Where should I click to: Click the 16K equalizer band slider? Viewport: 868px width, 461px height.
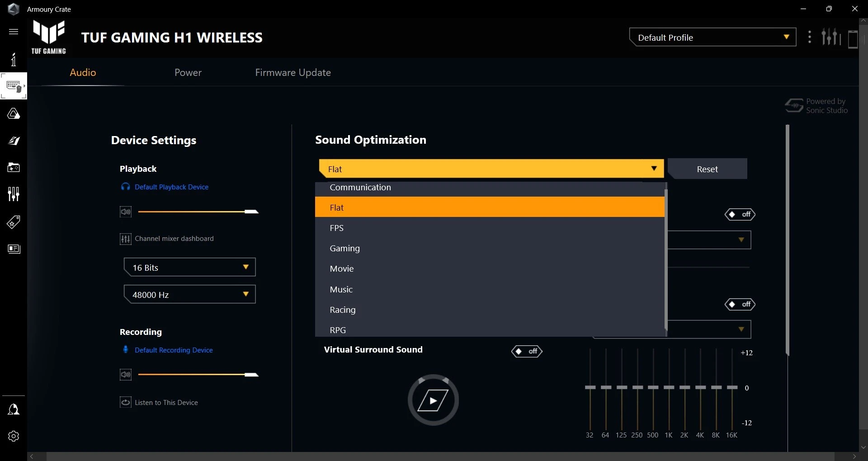click(x=732, y=389)
